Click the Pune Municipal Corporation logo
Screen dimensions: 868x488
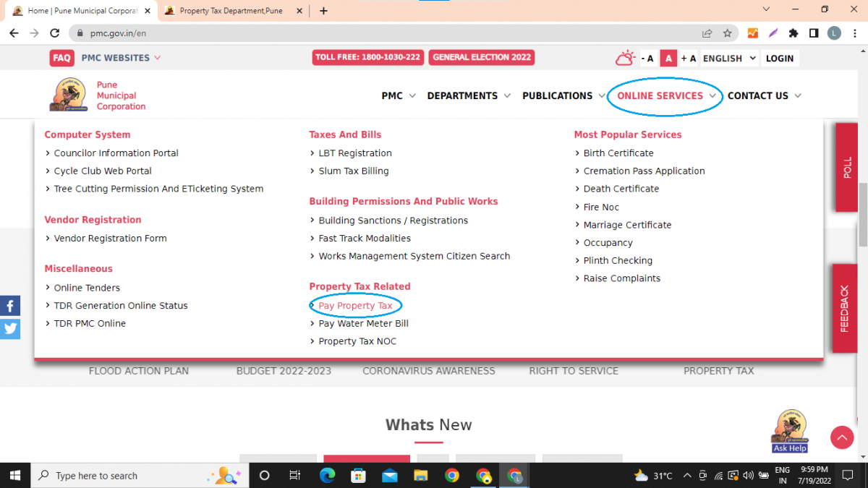(67, 94)
